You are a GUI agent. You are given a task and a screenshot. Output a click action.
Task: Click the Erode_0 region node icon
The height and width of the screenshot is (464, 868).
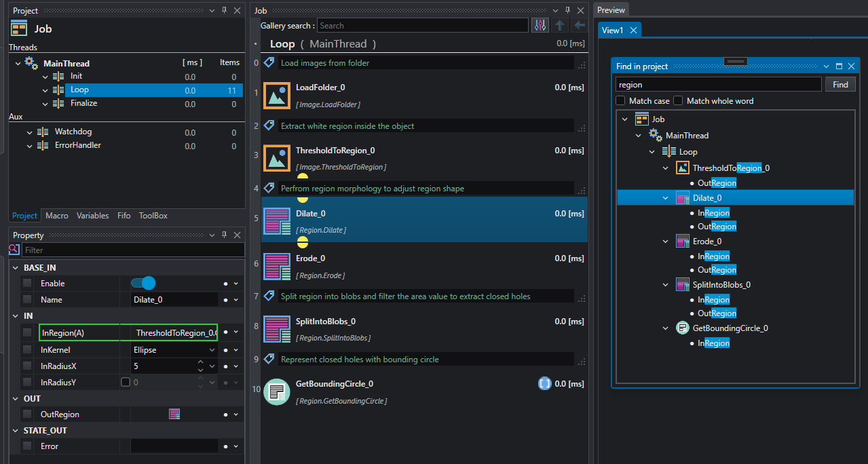[x=277, y=266]
